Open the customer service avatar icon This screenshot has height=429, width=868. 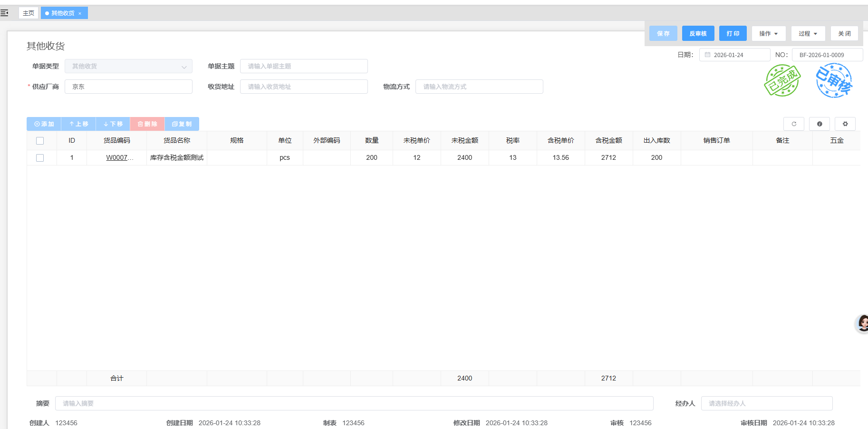pos(862,323)
